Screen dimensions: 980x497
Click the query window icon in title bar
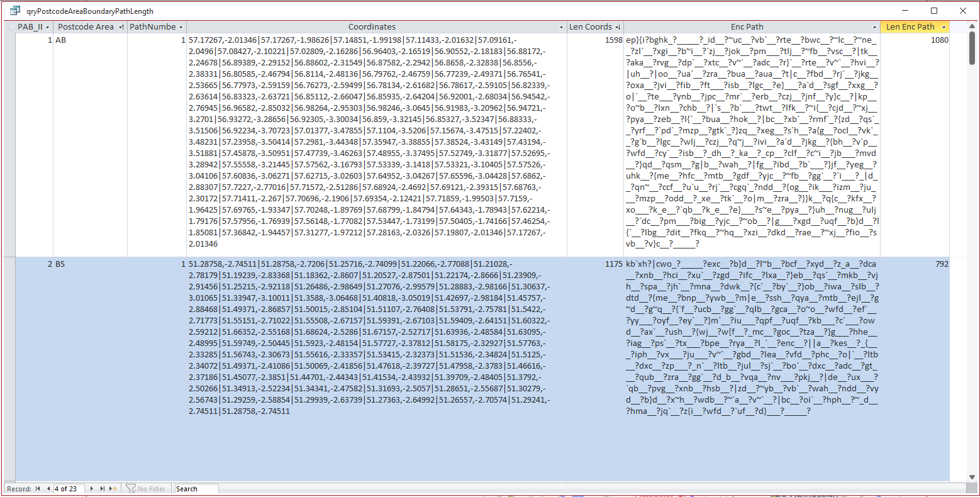pos(15,11)
